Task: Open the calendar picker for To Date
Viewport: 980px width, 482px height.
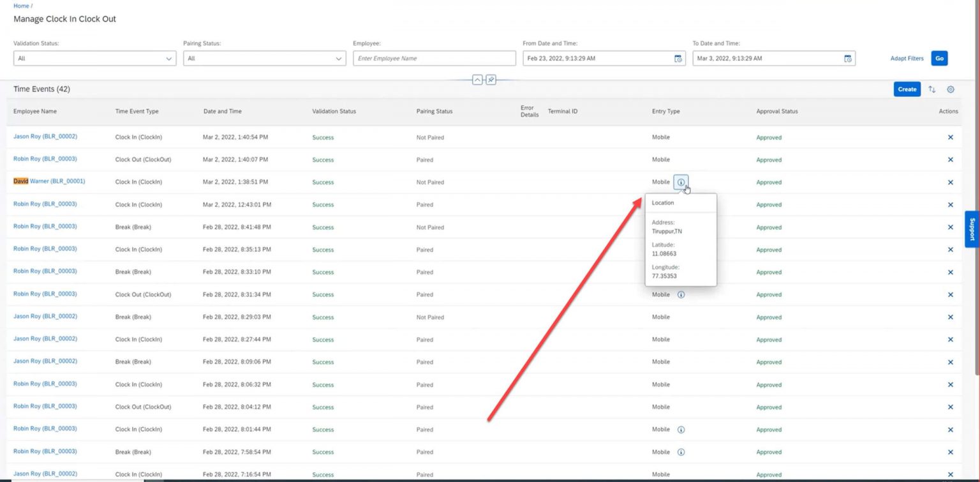Action: coord(848,58)
